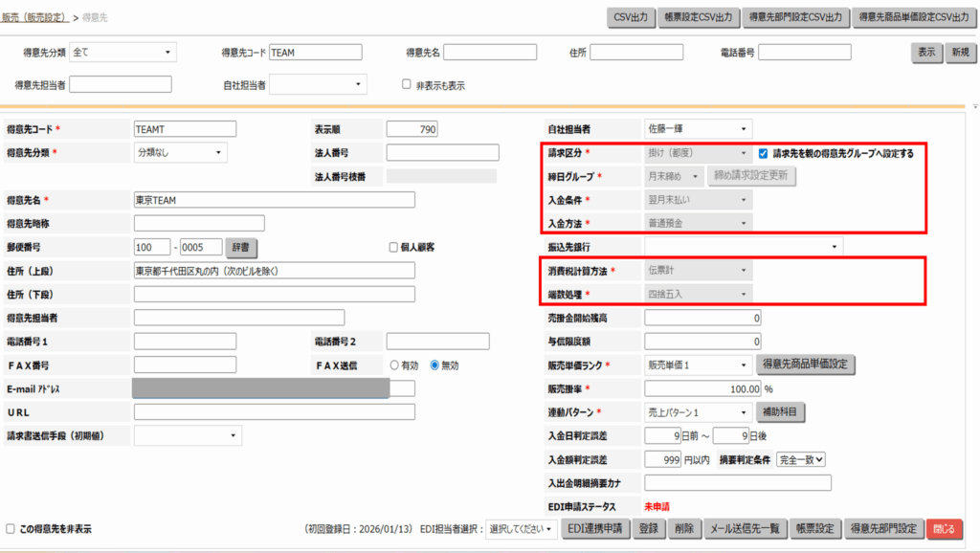Image resolution: width=980 pixels, height=553 pixels.
Task: Click the 登録 button to save
Action: 648,528
